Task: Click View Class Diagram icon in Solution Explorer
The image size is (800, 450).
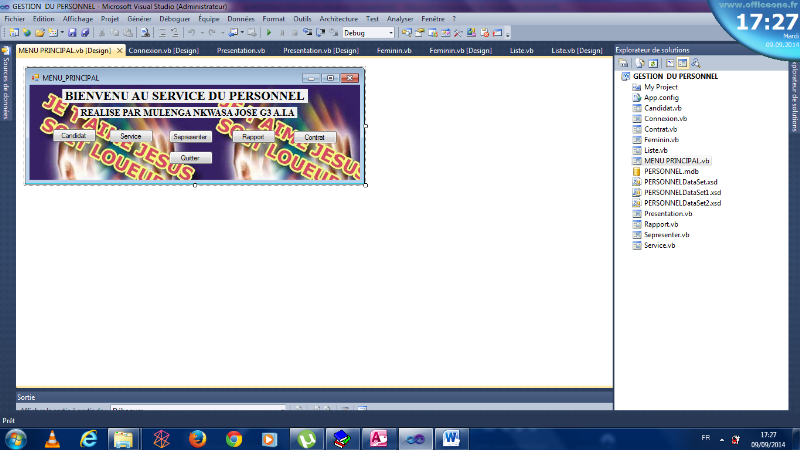Action: coord(696,63)
